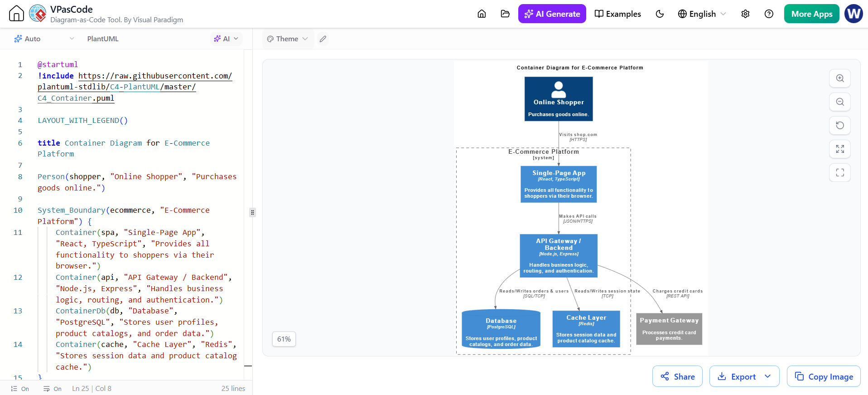The width and height of the screenshot is (868, 395).
Task: Click the zoom out magnifier icon
Action: [839, 102]
